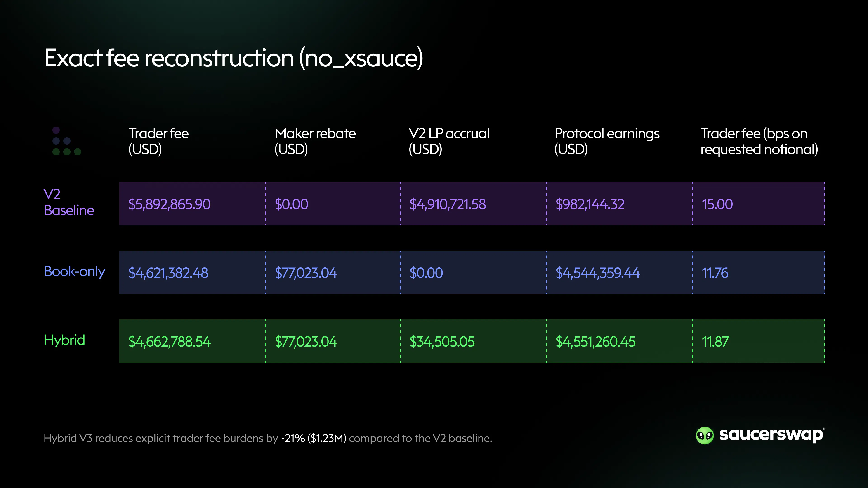Click the 'Trader fee (USD)' column header
The width and height of the screenshot is (868, 488).
[x=158, y=141]
